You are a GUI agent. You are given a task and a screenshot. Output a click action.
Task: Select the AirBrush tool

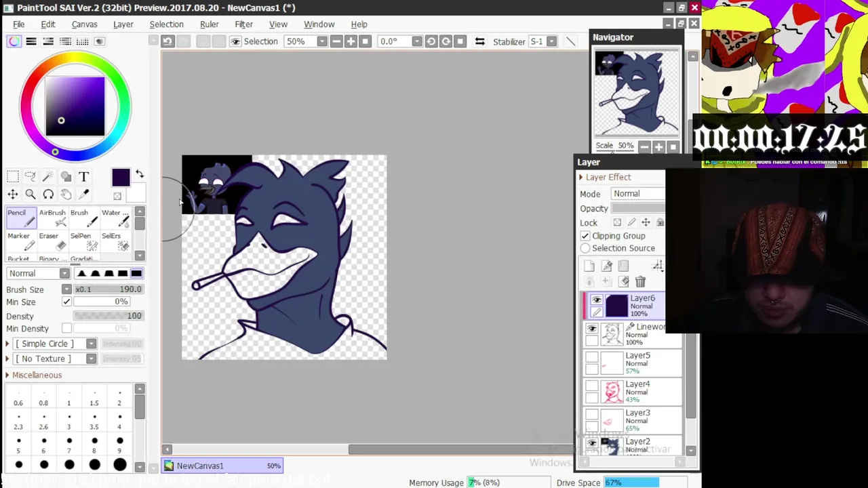52,218
